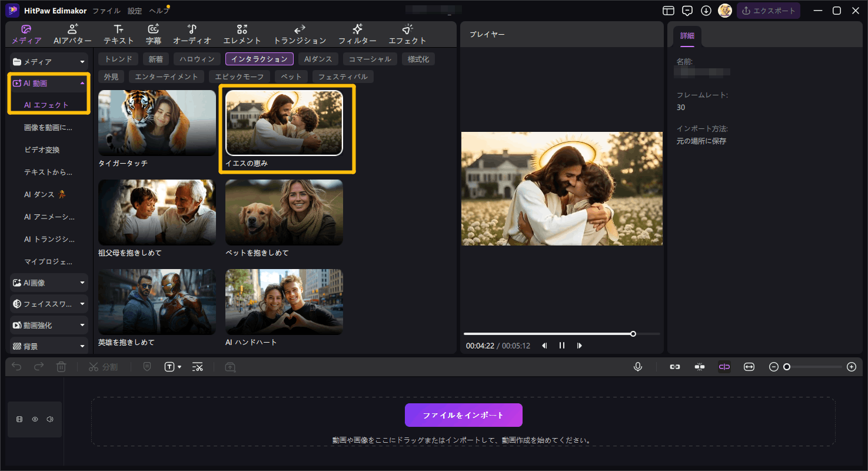
Task: Click the microphone voiceover record icon
Action: [637, 367]
